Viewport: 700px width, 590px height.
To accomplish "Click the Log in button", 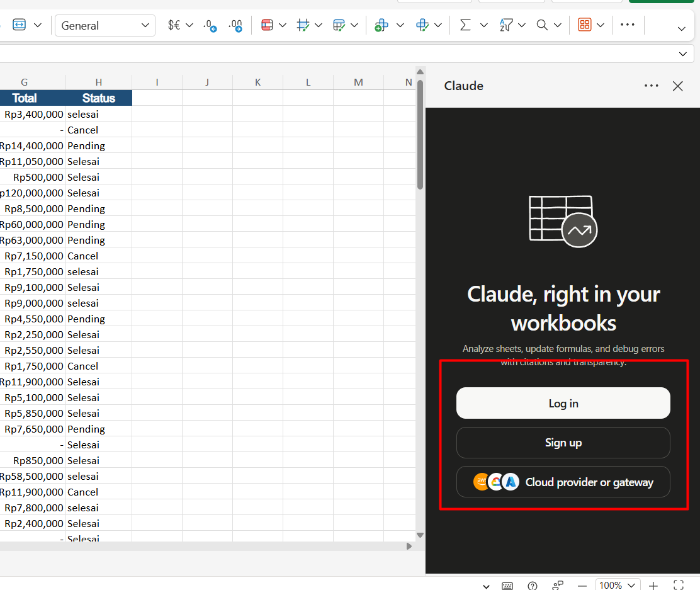I will (x=563, y=404).
